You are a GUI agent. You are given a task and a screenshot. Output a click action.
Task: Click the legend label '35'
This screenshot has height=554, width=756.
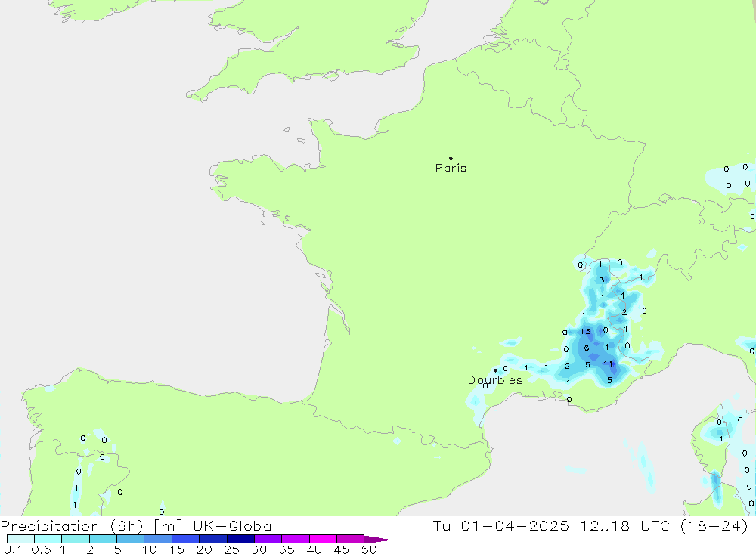point(287,549)
